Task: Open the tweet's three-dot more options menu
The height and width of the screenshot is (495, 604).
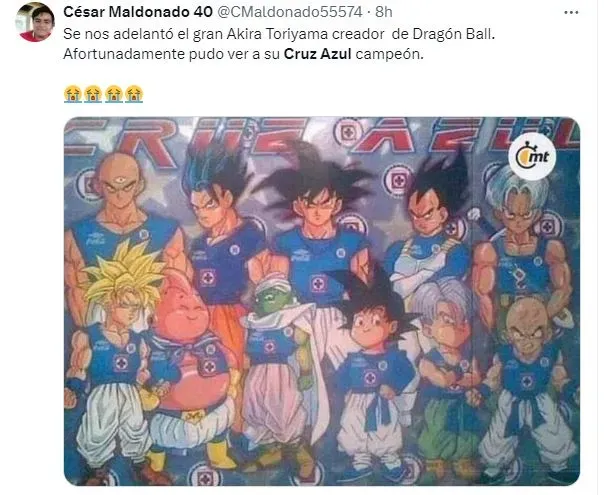Action: [571, 13]
